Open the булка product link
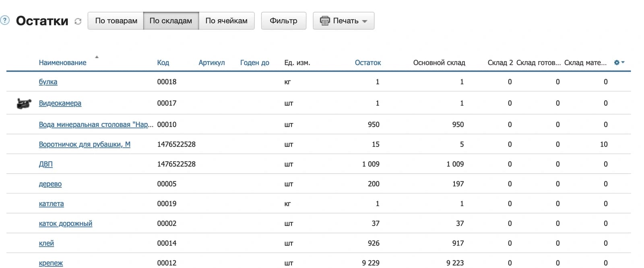This screenshot has height=268, width=644. (48, 82)
